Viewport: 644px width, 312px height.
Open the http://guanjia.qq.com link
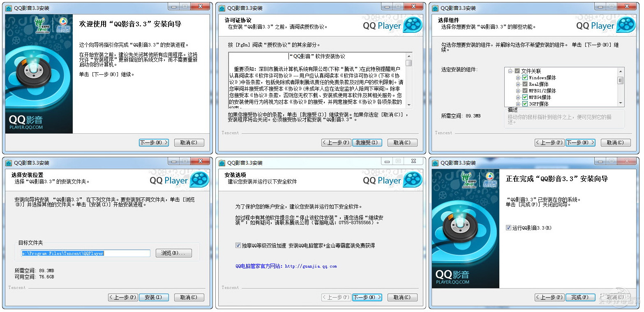coord(311,266)
